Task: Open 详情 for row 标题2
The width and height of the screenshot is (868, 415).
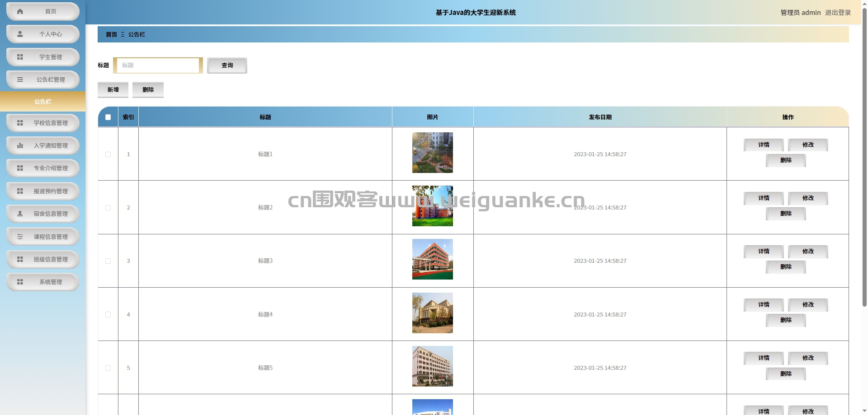Action: coord(764,198)
